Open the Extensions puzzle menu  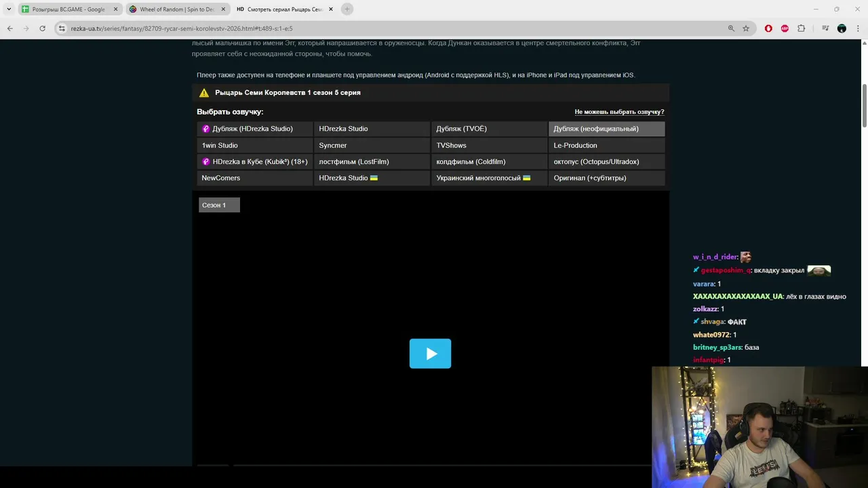click(801, 28)
